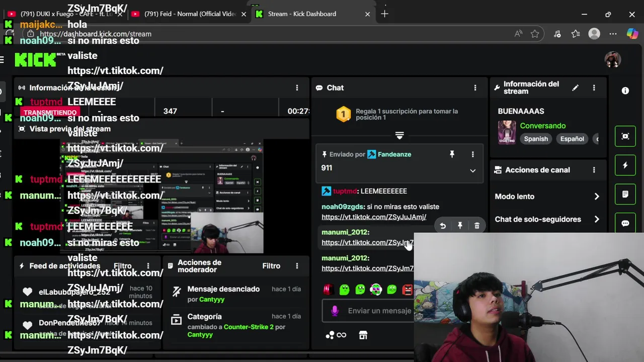Open browser Settings and more menu

tap(613, 34)
